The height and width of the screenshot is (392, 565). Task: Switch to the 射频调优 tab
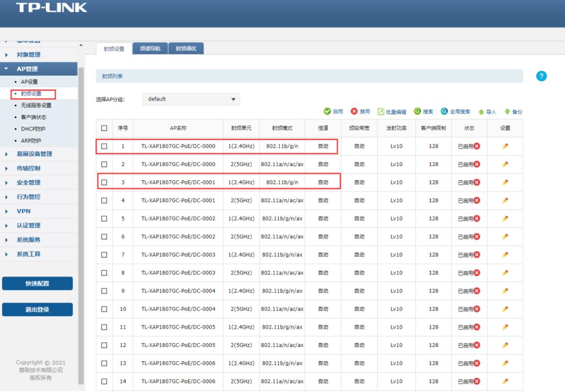[186, 49]
